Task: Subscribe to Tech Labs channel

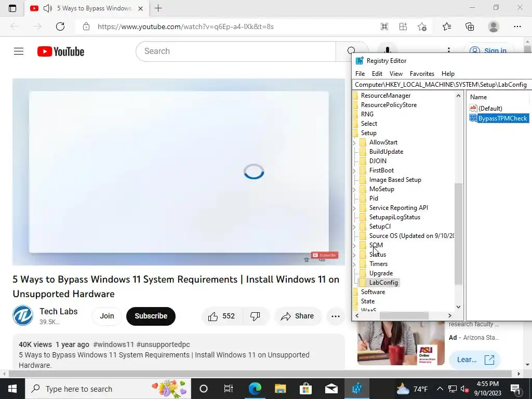Action: pyautogui.click(x=151, y=316)
